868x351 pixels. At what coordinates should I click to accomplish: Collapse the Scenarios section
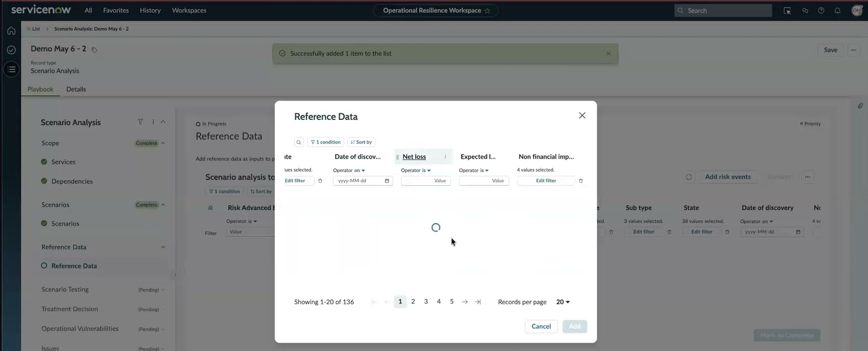click(163, 205)
